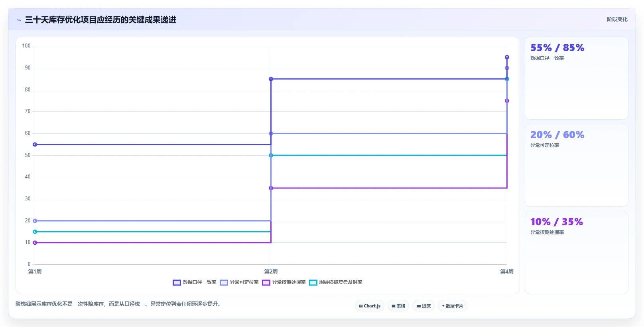Click the 表格 tag chip
This screenshot has width=644, height=327.
click(x=398, y=306)
